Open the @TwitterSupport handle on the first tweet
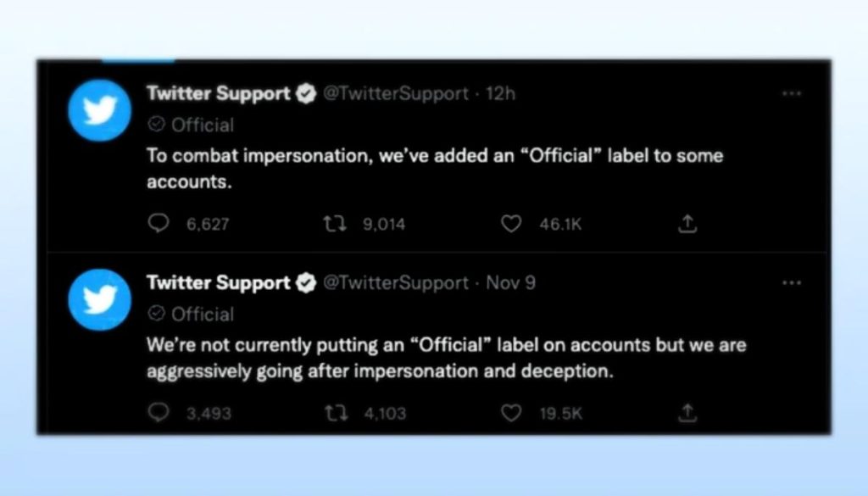 point(396,93)
